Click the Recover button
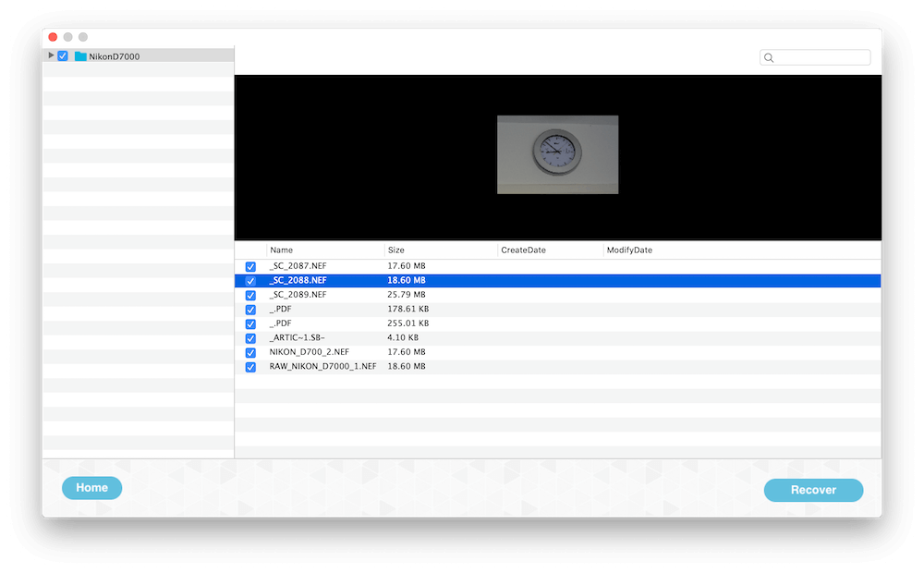This screenshot has height=573, width=924. pyautogui.click(x=813, y=490)
